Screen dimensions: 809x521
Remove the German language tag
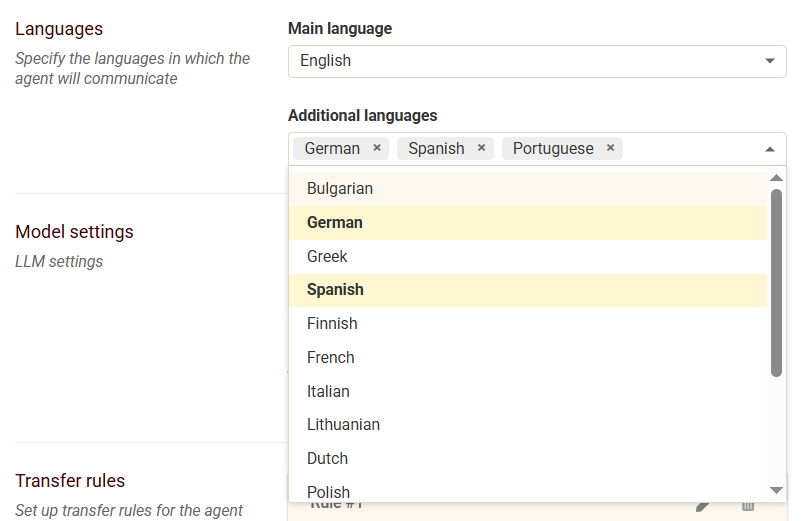pos(377,148)
